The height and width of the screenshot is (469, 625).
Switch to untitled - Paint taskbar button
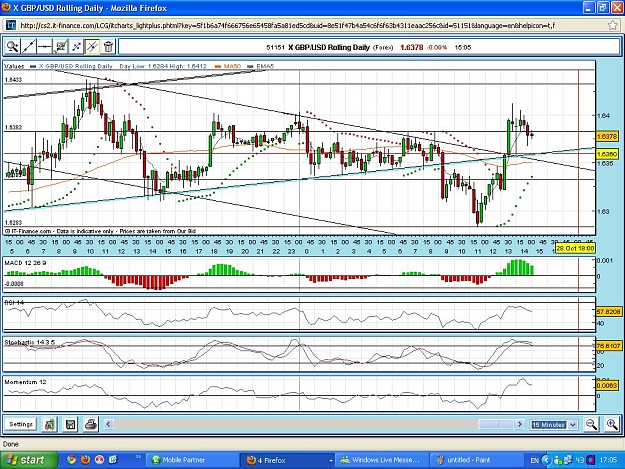coord(476,460)
